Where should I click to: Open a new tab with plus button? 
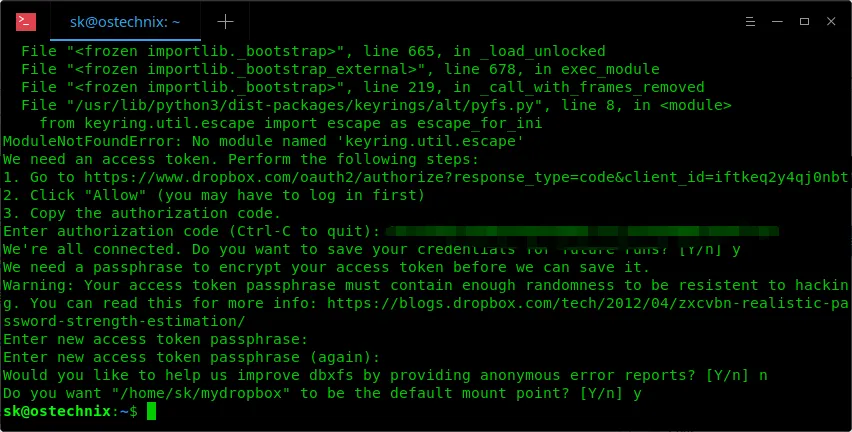[225, 21]
